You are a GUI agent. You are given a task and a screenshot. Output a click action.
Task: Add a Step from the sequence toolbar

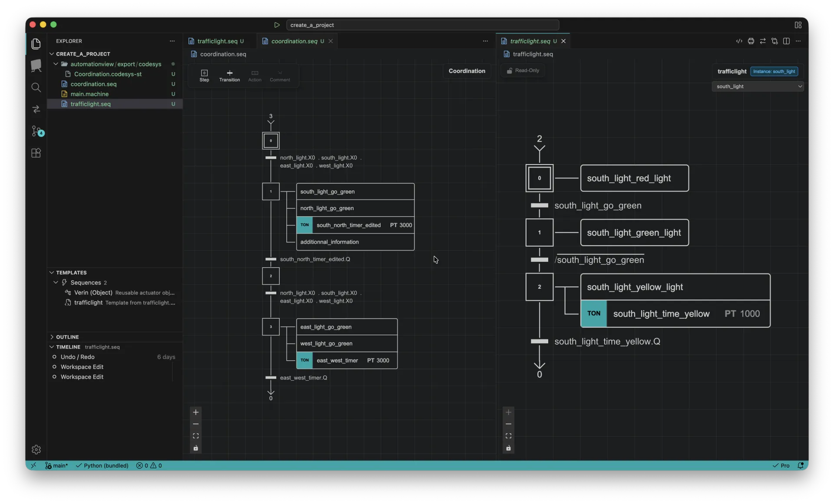coord(204,76)
